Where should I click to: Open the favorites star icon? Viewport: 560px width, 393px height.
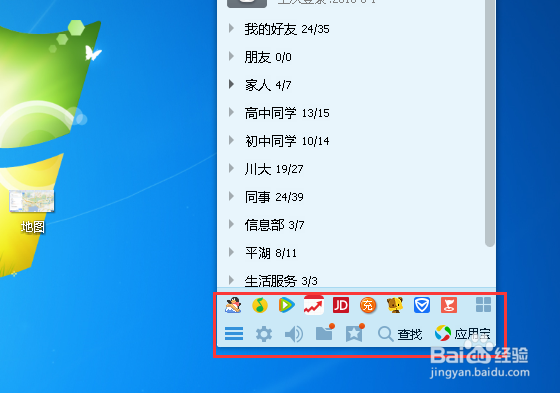point(355,333)
